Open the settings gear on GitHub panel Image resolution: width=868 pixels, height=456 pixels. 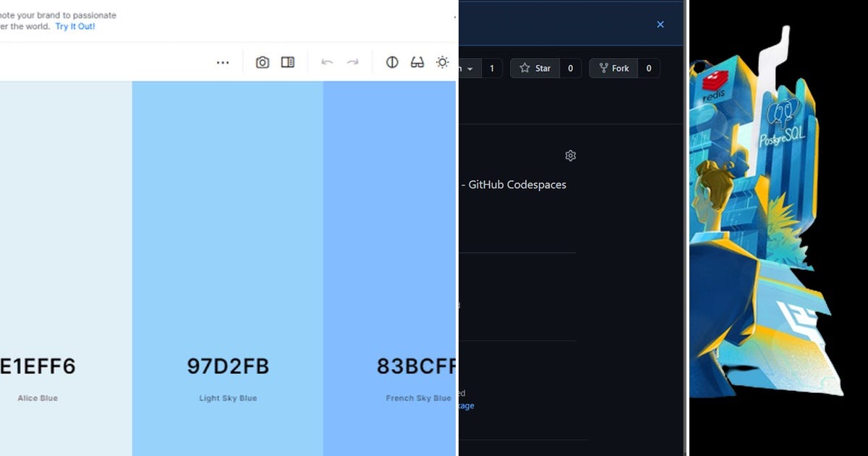[571, 155]
